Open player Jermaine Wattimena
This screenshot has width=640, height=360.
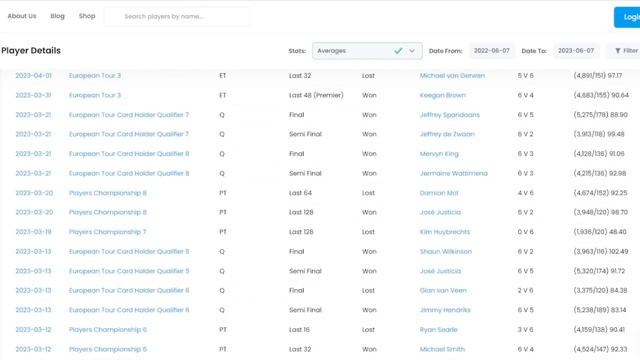[453, 173]
